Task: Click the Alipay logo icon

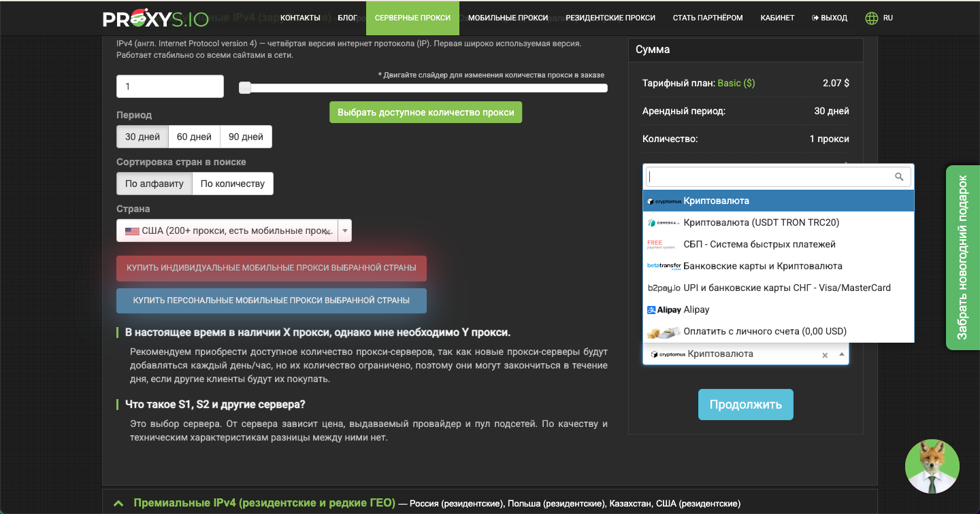Action: [664, 310]
